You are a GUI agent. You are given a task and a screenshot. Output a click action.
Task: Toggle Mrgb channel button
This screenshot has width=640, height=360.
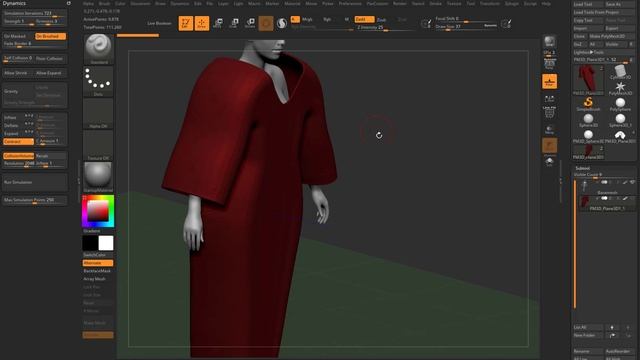click(x=307, y=19)
